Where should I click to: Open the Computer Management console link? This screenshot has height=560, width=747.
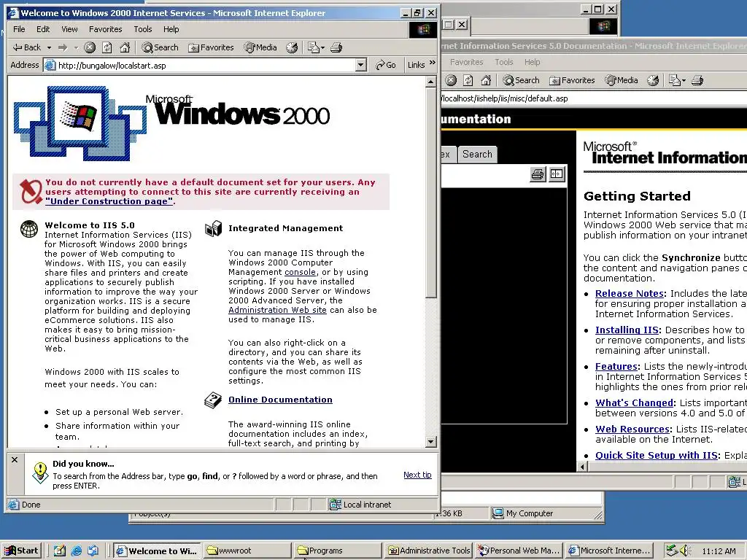coord(300,272)
